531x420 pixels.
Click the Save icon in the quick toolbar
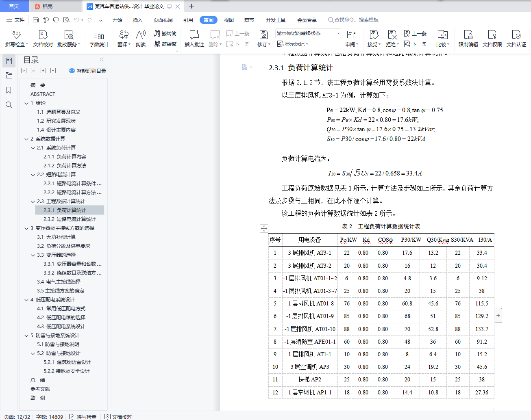(36, 20)
